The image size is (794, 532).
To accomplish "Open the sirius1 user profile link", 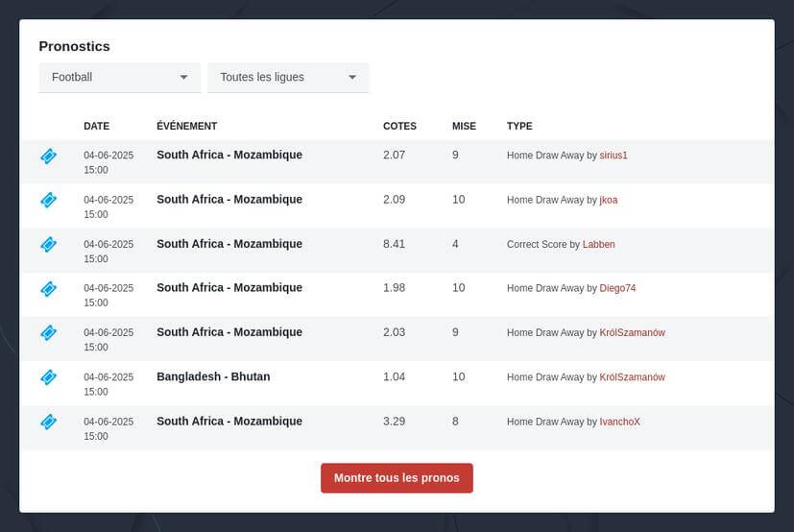I will (614, 156).
